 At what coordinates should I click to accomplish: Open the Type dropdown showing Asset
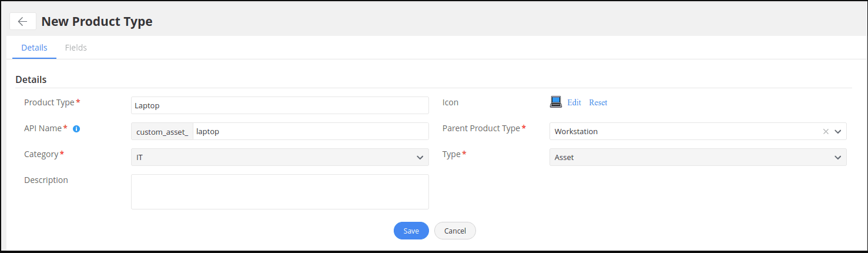click(698, 157)
